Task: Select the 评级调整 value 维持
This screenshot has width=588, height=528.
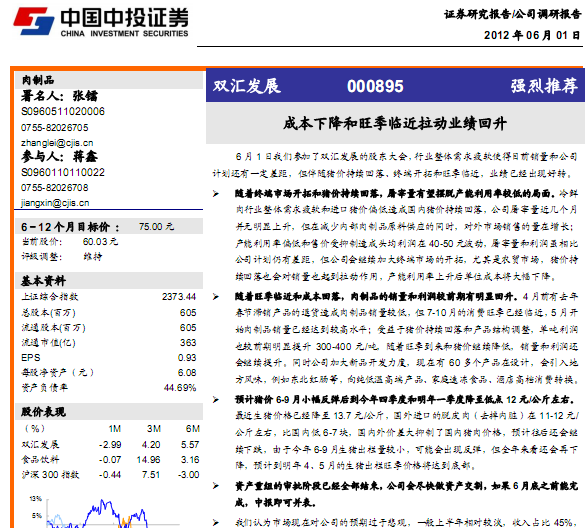Action: pos(92,256)
